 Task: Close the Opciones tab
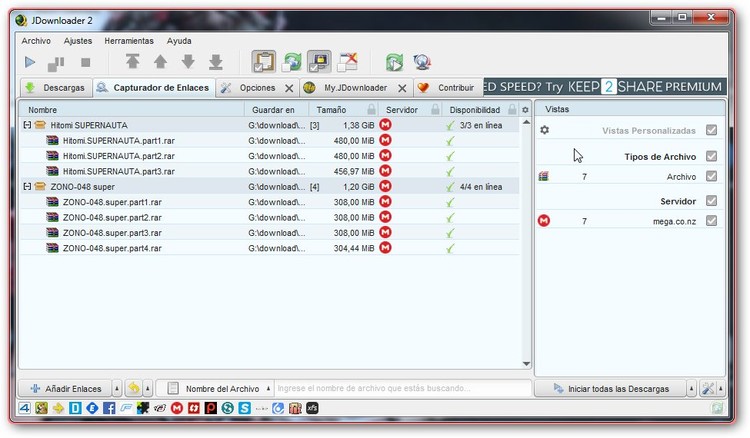289,88
